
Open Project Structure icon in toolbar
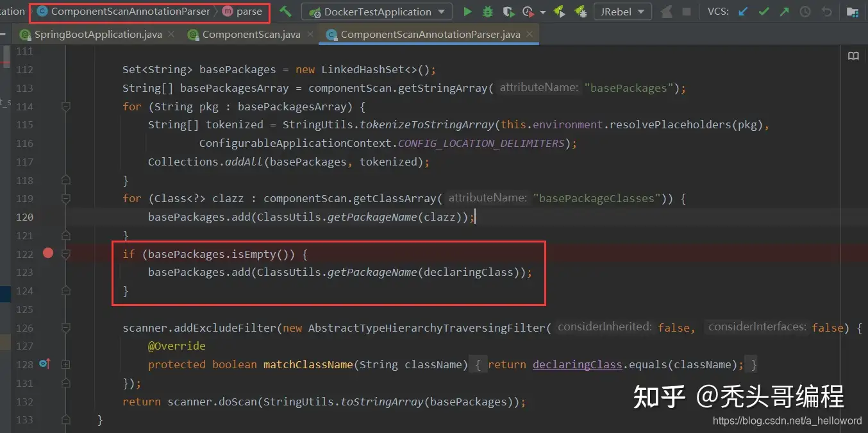[x=852, y=12]
